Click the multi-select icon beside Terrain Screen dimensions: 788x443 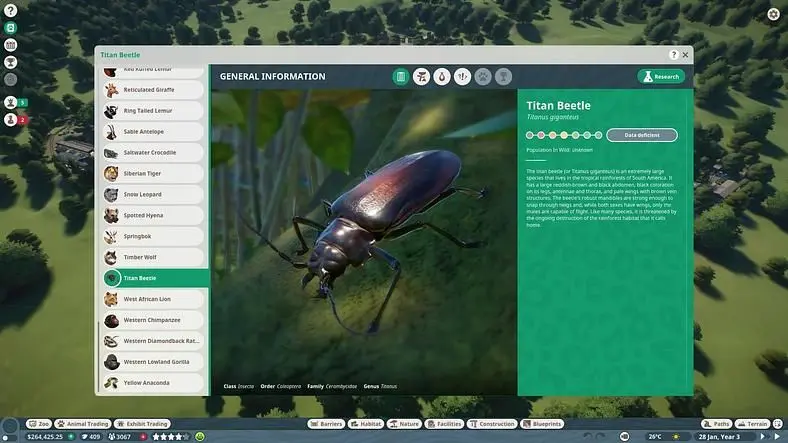pos(778,424)
